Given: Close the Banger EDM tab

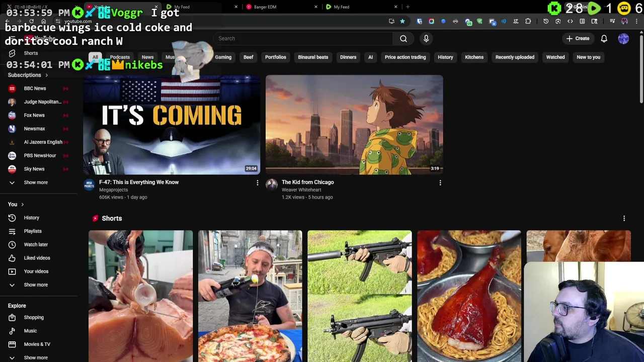Looking at the screenshot, I should tap(316, 7).
